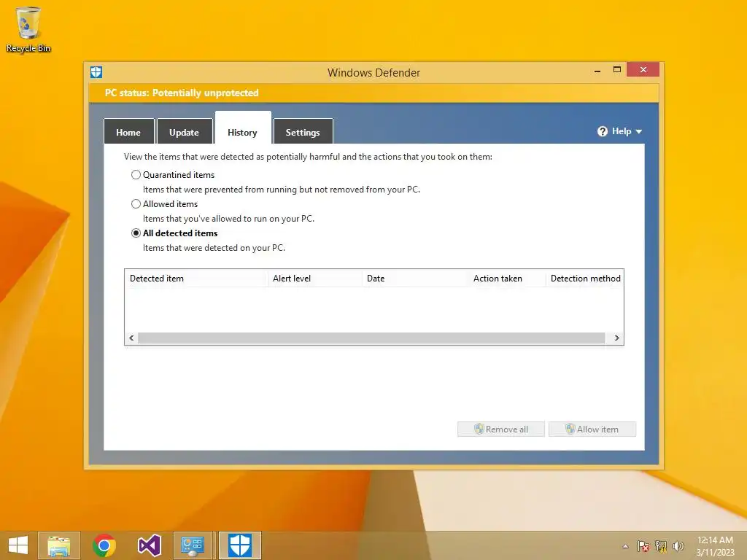Click horizontal scrollbar left arrow
Viewport: 747px width, 560px height.
(131, 338)
